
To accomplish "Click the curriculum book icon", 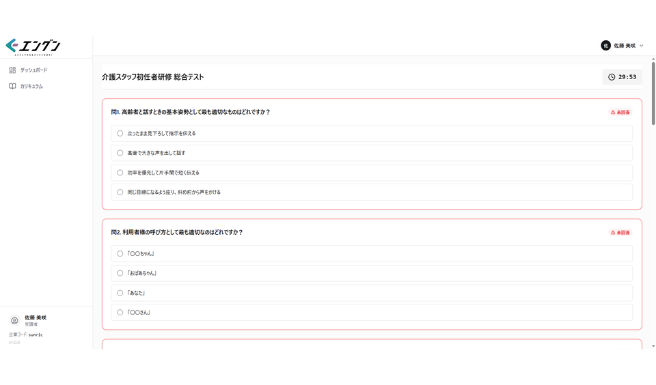I will (13, 86).
